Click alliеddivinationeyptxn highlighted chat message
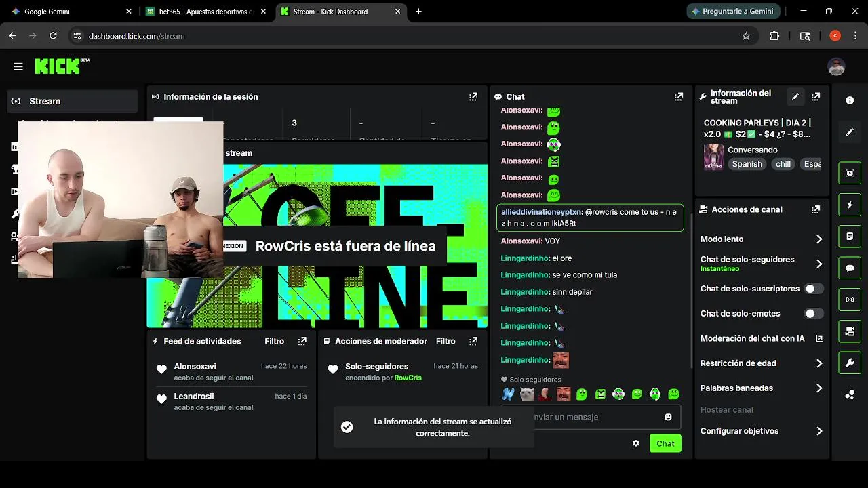Viewport: 868px width, 488px height. coord(590,218)
